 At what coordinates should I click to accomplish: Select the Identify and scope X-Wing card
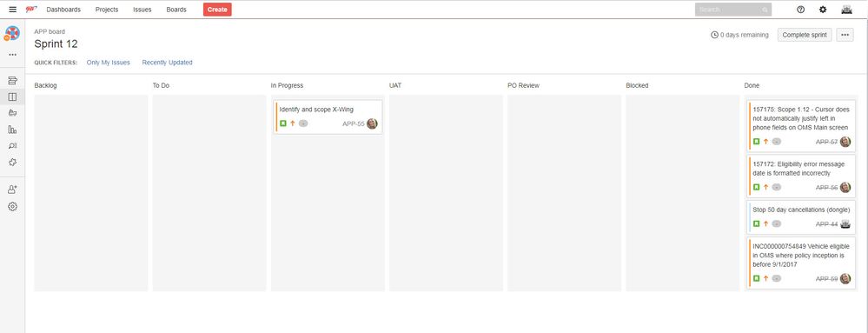pos(328,117)
